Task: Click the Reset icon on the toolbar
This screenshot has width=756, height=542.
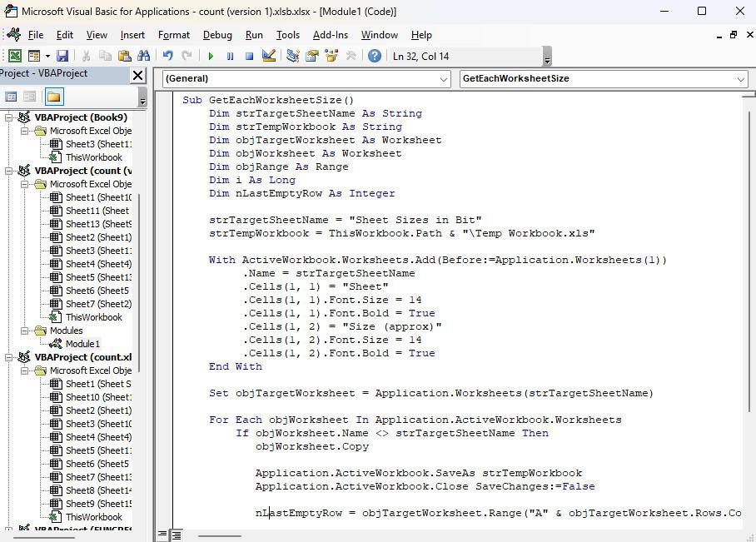Action: click(251, 55)
